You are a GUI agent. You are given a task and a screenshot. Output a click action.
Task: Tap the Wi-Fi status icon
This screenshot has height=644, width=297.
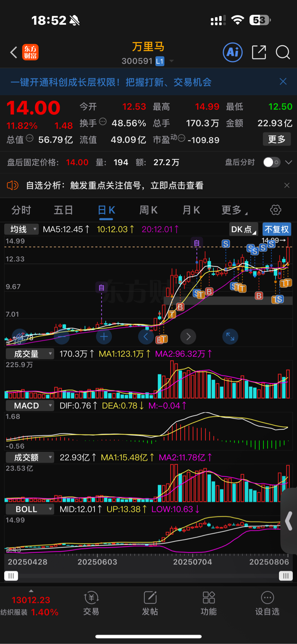[237, 20]
